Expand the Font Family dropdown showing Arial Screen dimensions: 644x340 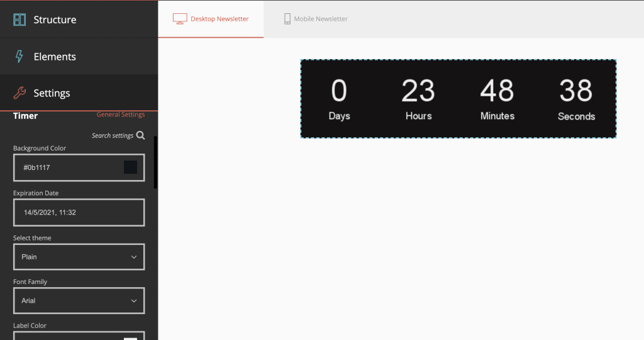79,301
